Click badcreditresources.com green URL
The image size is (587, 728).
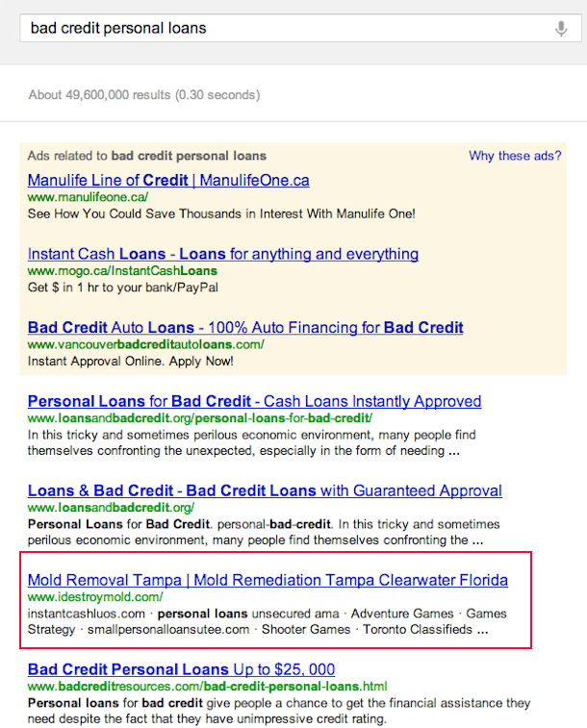point(207,687)
